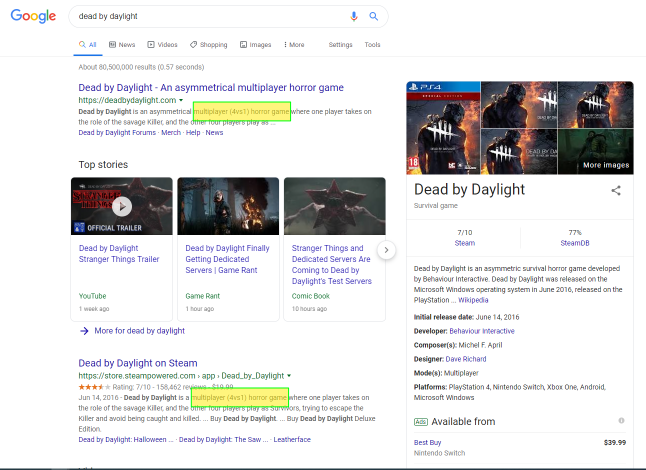Open the Wikipedia link in description
Viewport: 646px width, 470px height.
473,300
